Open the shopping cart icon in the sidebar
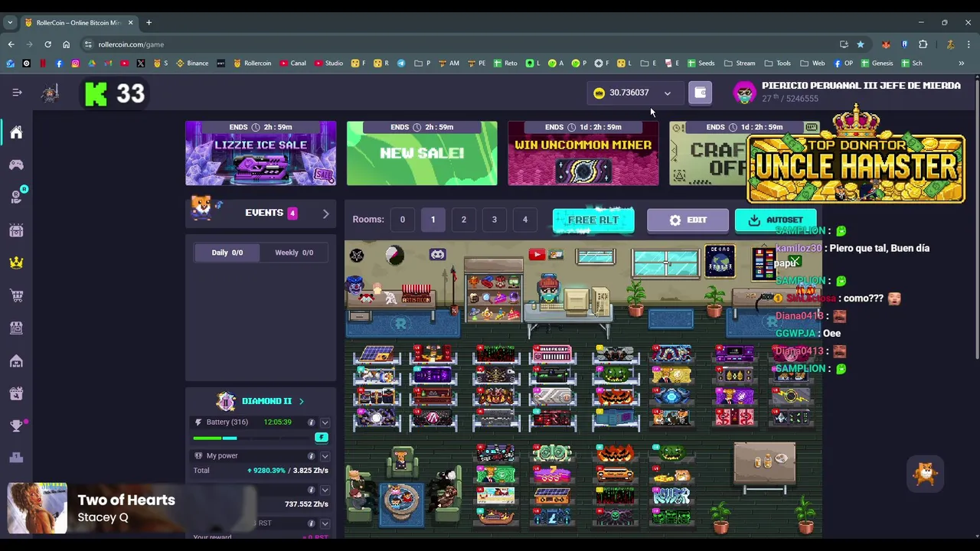980x551 pixels. pyautogui.click(x=16, y=295)
